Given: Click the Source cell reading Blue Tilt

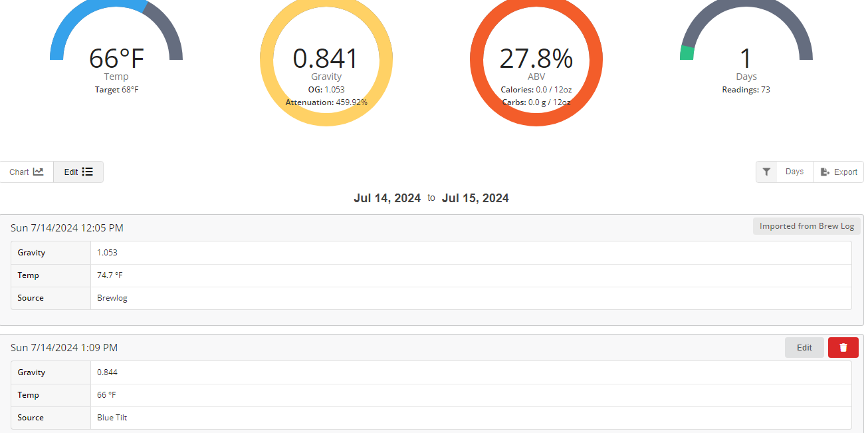Looking at the screenshot, I should coord(112,418).
